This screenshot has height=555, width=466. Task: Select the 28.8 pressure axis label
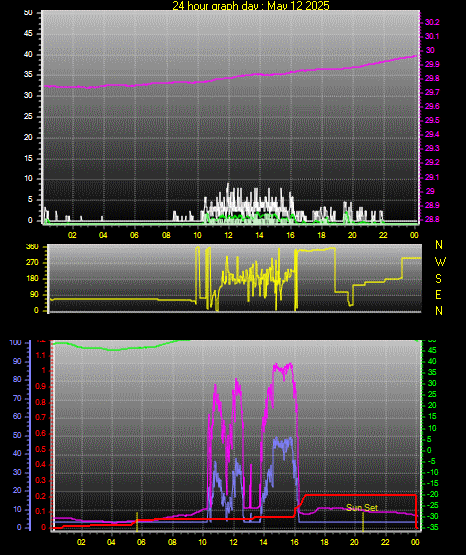(432, 219)
